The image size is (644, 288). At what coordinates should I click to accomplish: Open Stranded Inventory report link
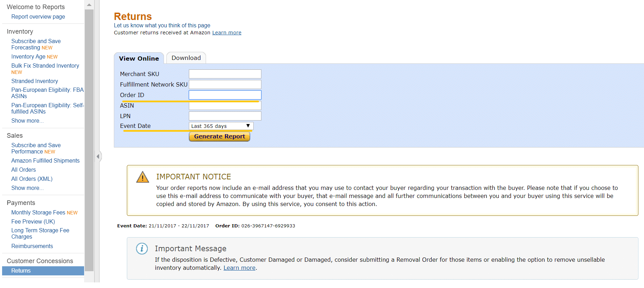tap(34, 81)
